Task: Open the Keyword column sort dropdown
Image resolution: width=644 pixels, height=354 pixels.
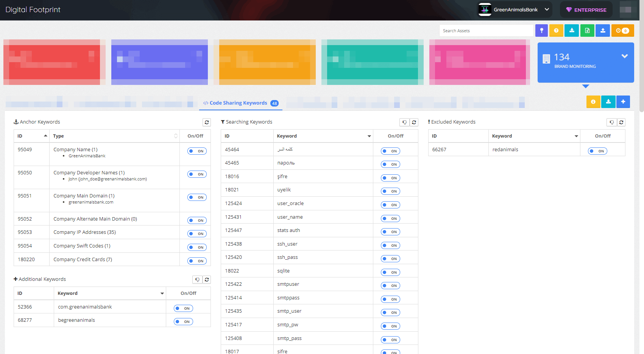Action: [369, 136]
